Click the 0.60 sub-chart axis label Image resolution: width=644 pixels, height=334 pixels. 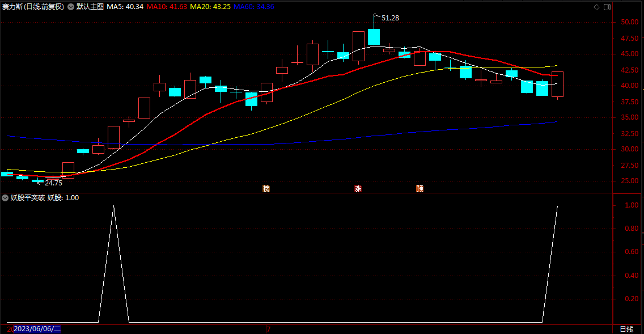[632, 252]
